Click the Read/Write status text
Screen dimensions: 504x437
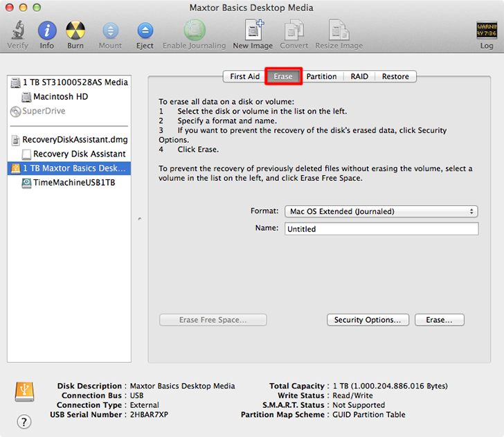pos(352,395)
